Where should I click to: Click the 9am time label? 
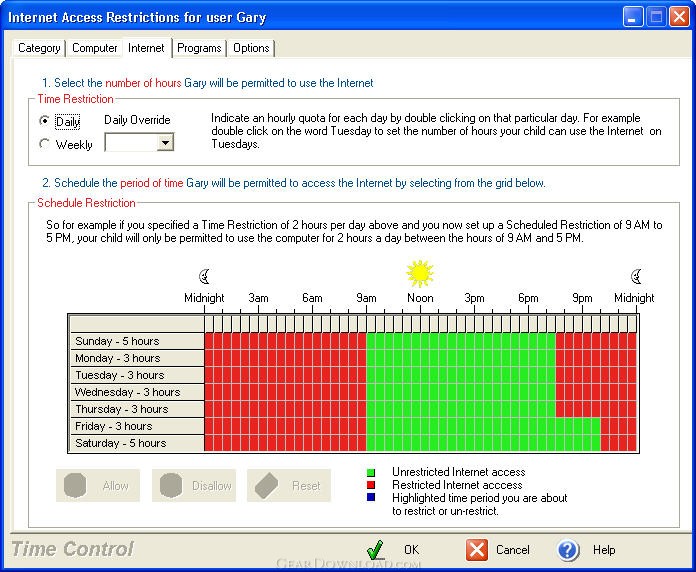(366, 298)
